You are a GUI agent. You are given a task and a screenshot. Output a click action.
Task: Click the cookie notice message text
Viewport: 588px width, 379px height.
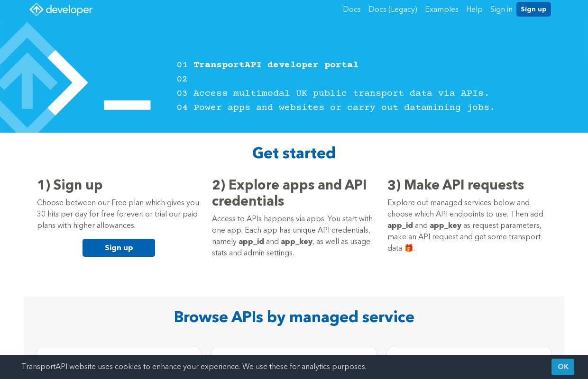pos(194,367)
